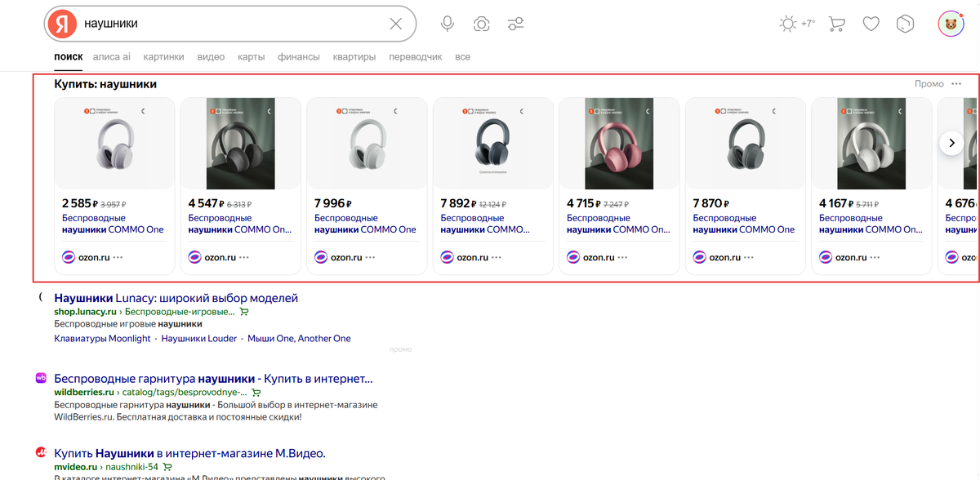Open the weather widget showing +7°
The width and height of the screenshot is (980, 480).
(x=797, y=24)
